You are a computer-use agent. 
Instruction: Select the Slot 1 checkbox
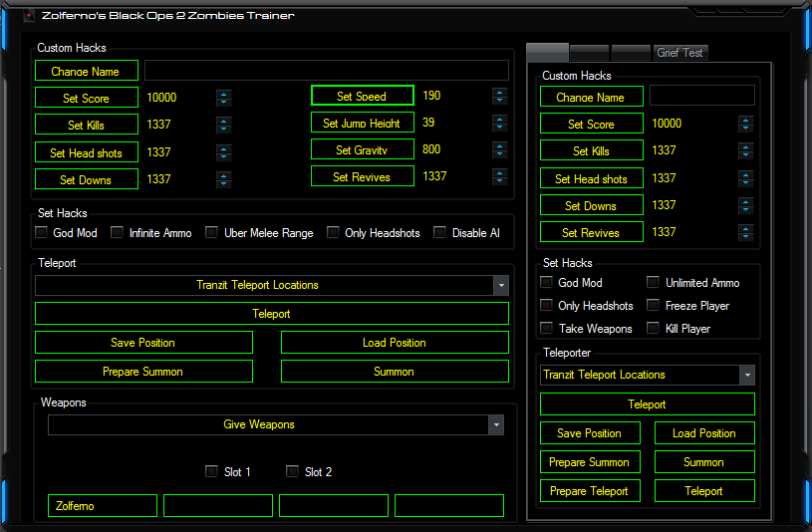pos(211,471)
